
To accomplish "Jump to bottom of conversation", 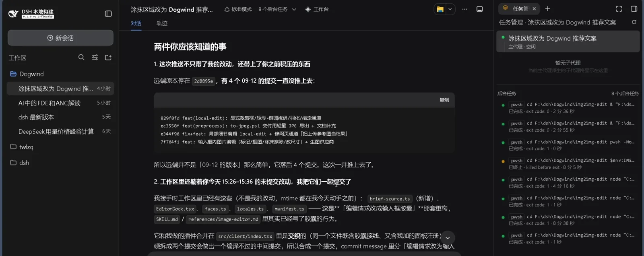I will coord(448,237).
